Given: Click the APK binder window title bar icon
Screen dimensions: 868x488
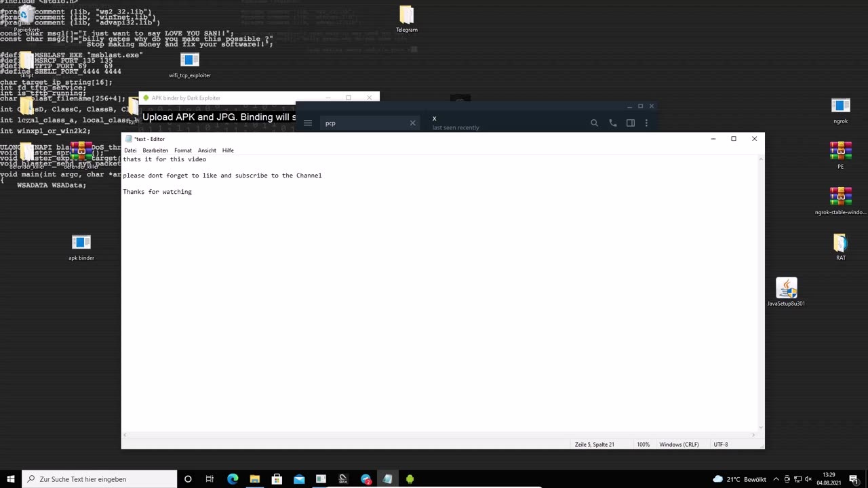Looking at the screenshot, I should (146, 98).
